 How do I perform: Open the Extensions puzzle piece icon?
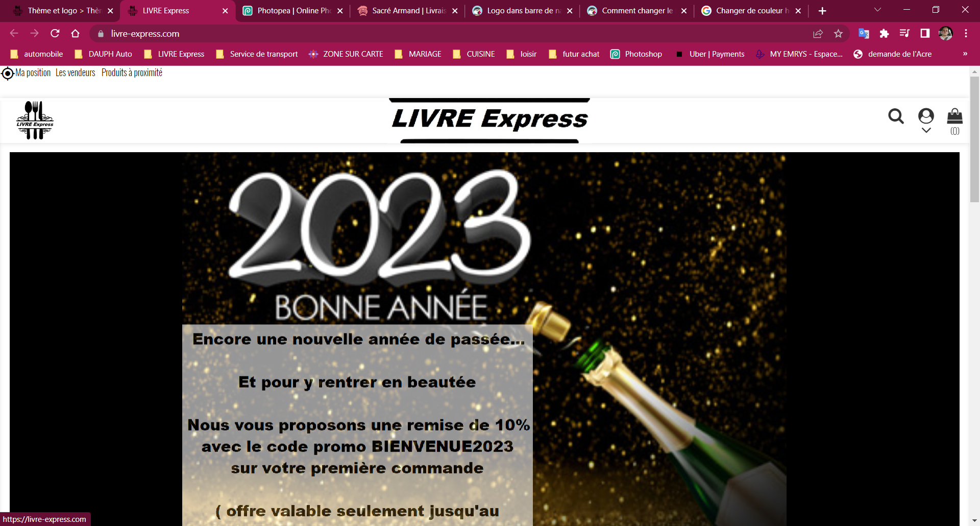tap(884, 34)
